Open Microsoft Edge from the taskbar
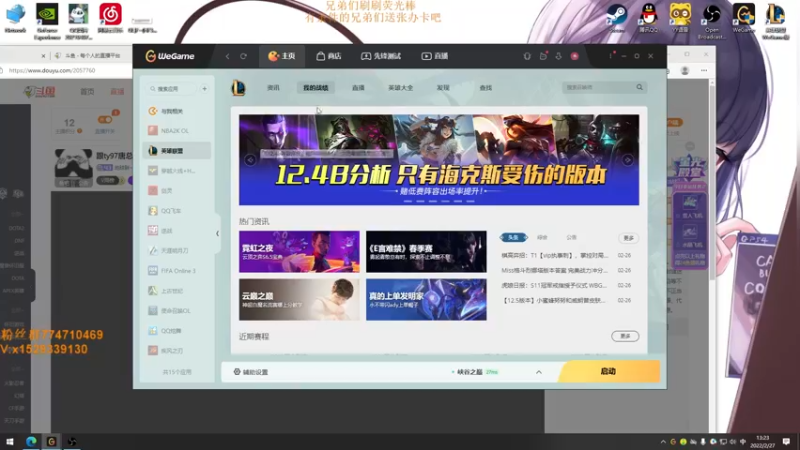Viewport: 800px width, 450px height. click(31, 441)
